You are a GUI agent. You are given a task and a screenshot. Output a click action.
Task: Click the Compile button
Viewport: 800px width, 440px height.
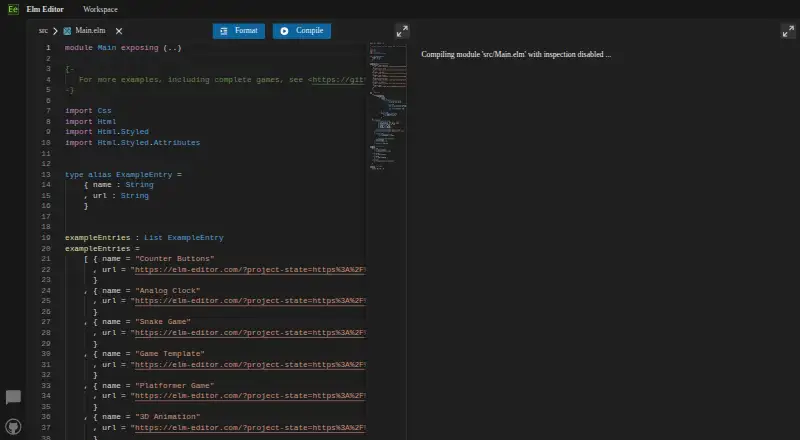(x=302, y=31)
